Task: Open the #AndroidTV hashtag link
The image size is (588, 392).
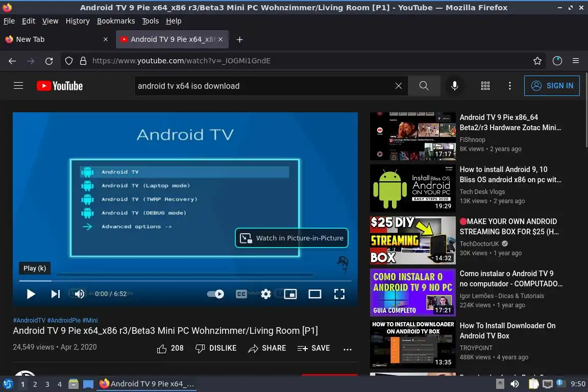Action: (x=29, y=321)
